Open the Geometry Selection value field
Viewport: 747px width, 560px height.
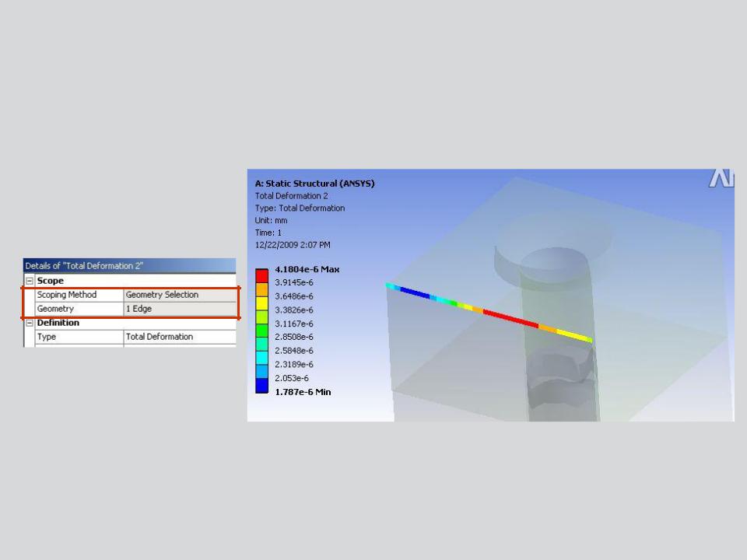point(180,295)
